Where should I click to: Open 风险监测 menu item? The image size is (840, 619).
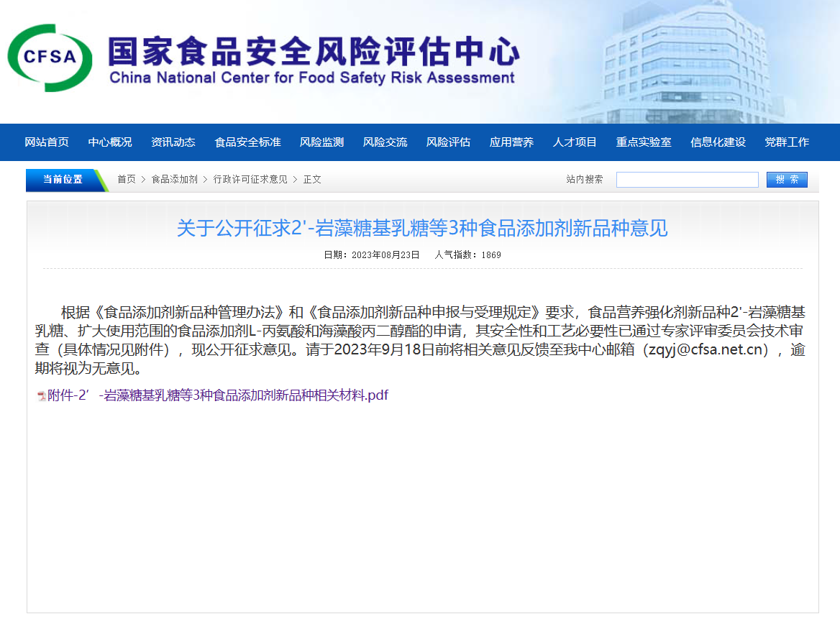click(322, 142)
